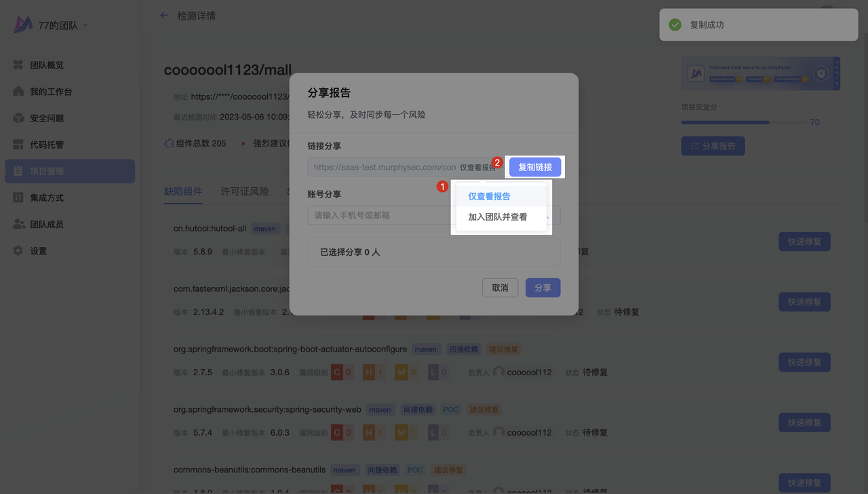The width and height of the screenshot is (868, 494).
Task: Click the 团队概览 sidebar icon
Action: click(18, 65)
